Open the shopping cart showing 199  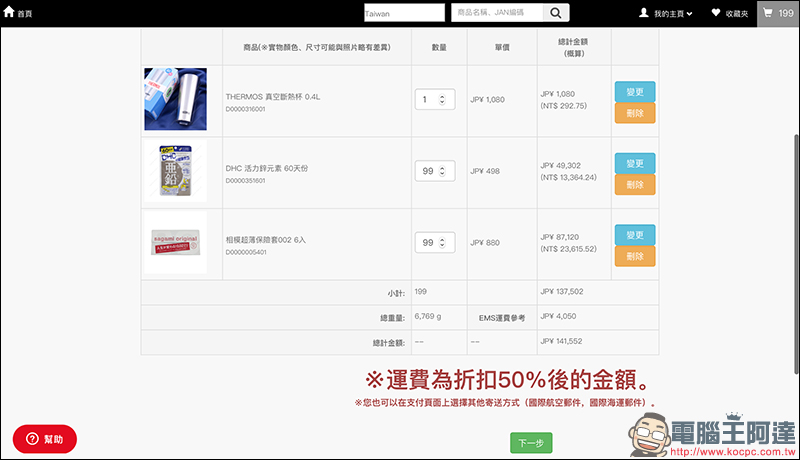click(x=778, y=13)
